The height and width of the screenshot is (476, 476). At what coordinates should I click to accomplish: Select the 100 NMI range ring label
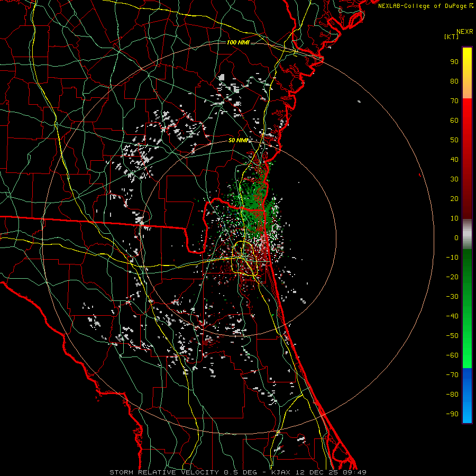(238, 42)
